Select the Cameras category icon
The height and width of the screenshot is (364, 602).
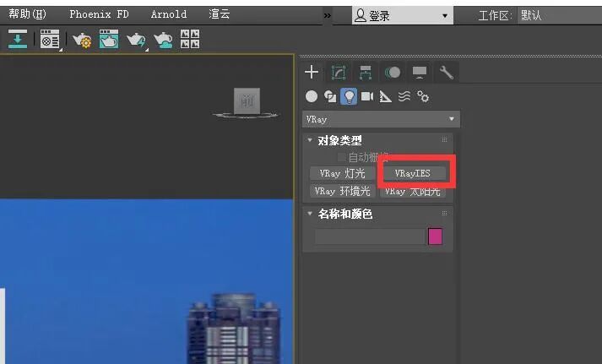click(x=367, y=96)
